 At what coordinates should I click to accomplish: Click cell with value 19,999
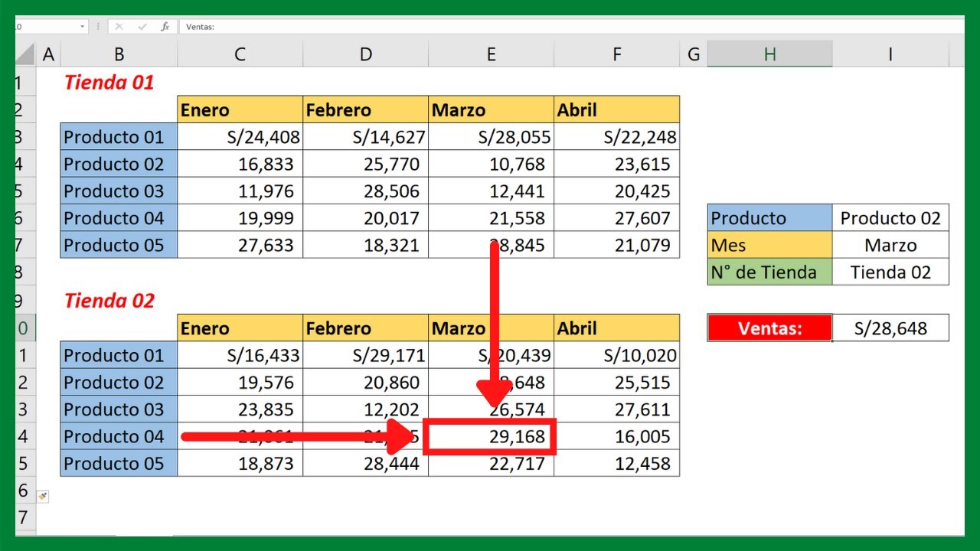point(240,218)
